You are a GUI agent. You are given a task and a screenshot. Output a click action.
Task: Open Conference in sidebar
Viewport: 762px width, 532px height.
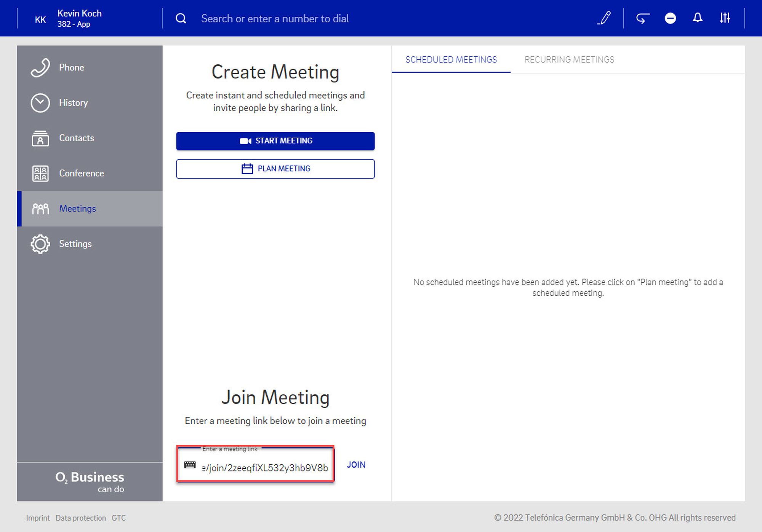[81, 173]
